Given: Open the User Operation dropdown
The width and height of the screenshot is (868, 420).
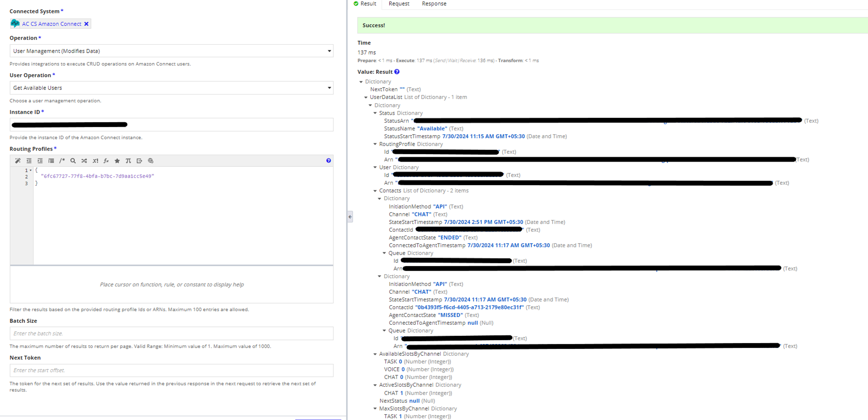Looking at the screenshot, I should [172, 88].
